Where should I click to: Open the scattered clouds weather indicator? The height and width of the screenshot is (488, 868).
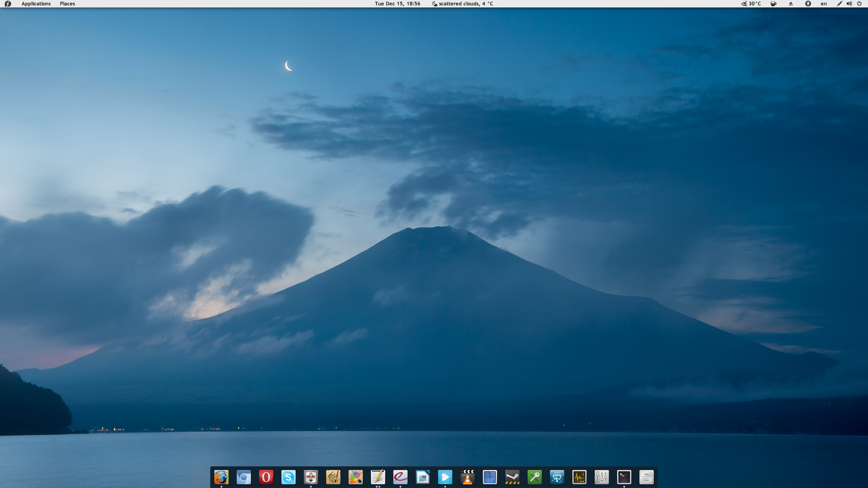(462, 4)
